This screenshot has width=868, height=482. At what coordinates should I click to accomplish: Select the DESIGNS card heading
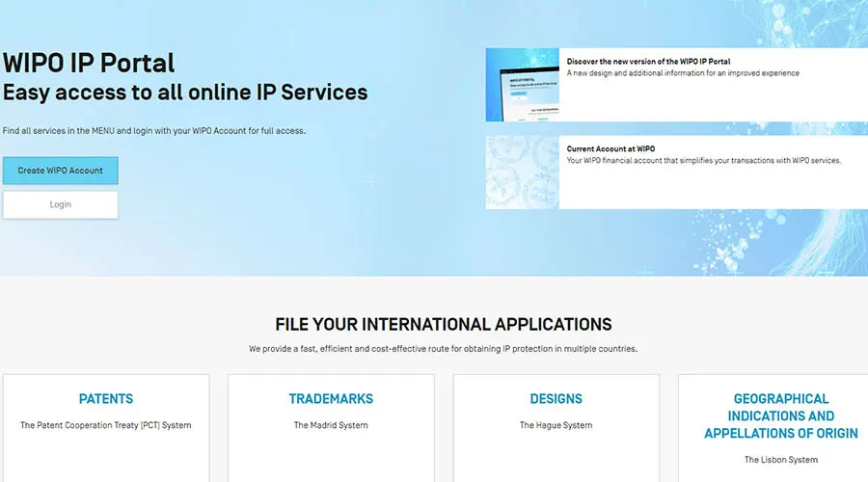(556, 399)
